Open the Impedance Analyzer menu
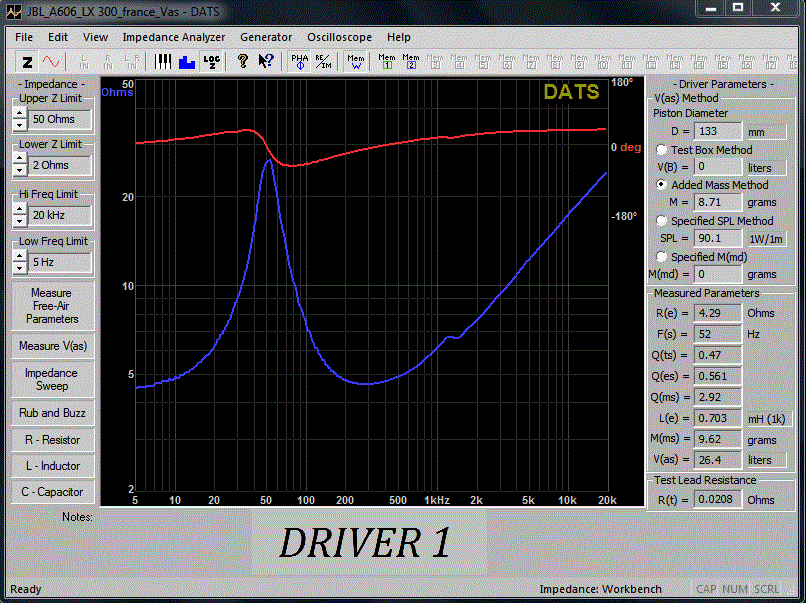 [x=173, y=37]
